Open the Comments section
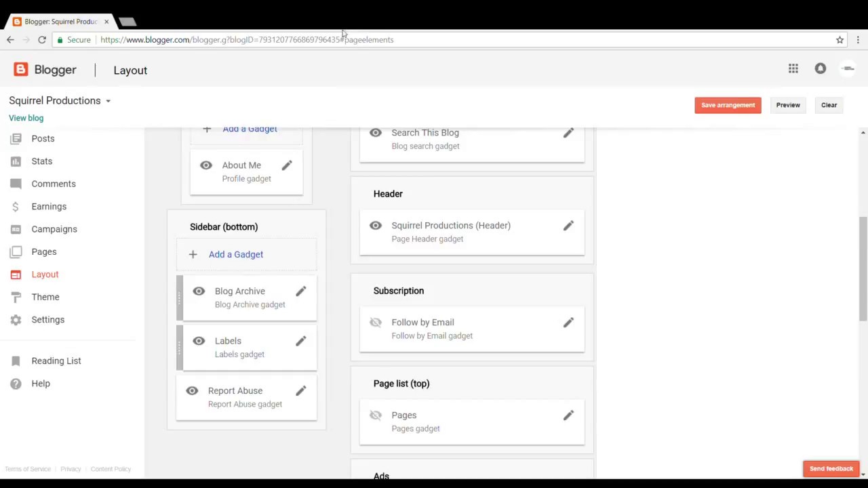The image size is (868, 488). [54, 184]
